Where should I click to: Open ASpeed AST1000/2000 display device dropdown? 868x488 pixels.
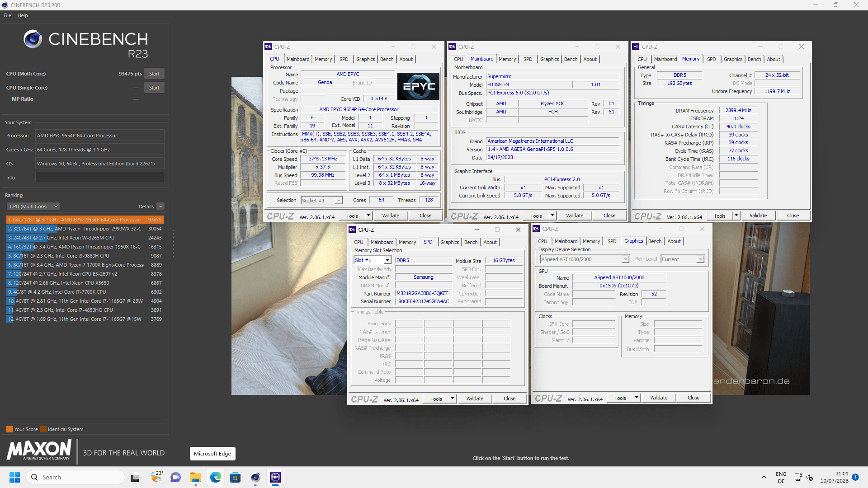(625, 259)
